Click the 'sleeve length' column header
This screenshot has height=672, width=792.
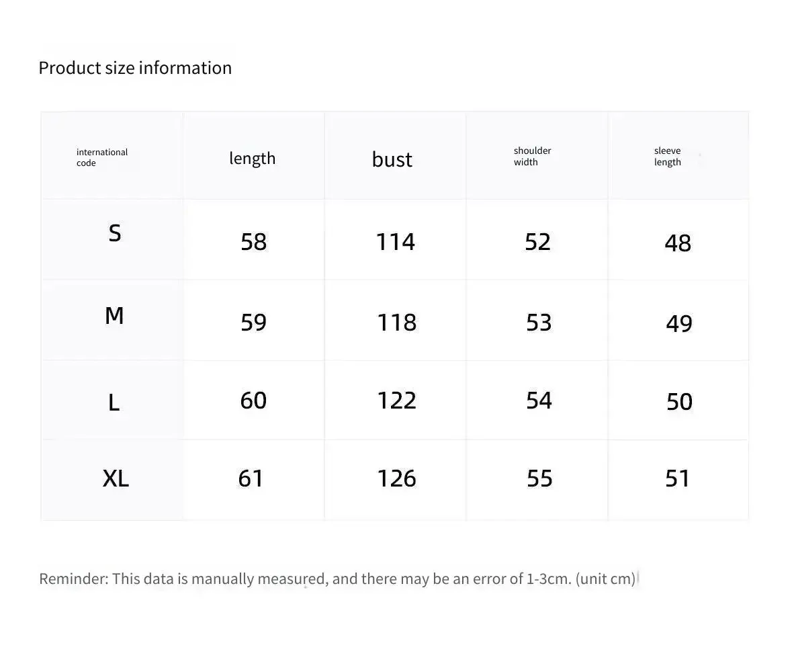668,156
